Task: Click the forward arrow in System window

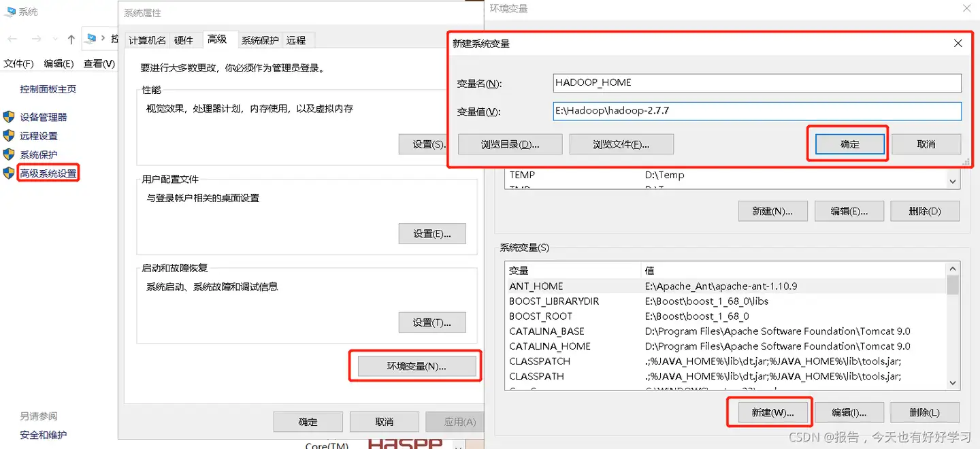Action: click(37, 39)
